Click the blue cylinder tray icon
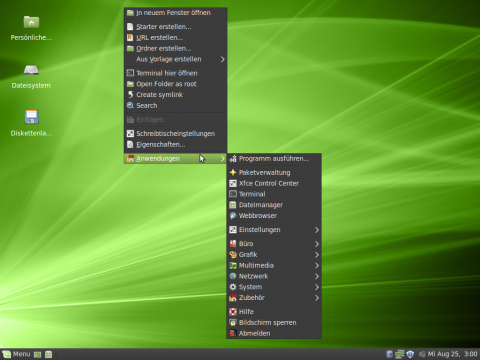480x360 pixels. click(x=389, y=354)
